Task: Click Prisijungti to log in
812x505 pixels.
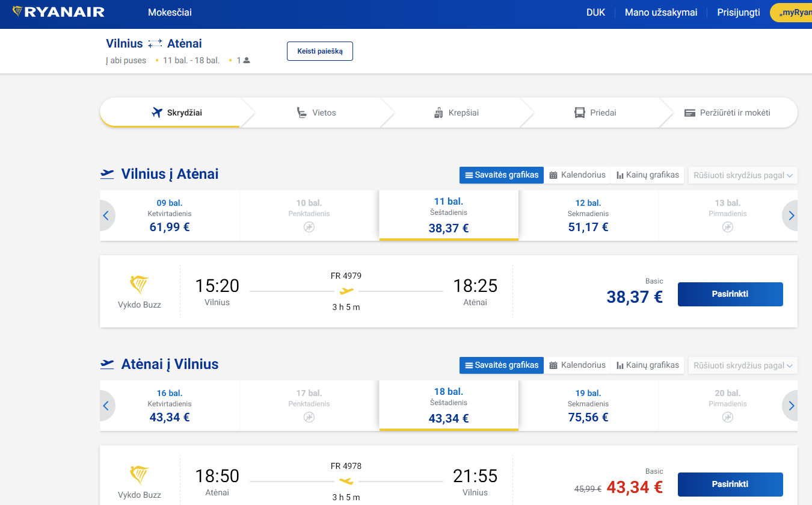Action: coord(738,12)
